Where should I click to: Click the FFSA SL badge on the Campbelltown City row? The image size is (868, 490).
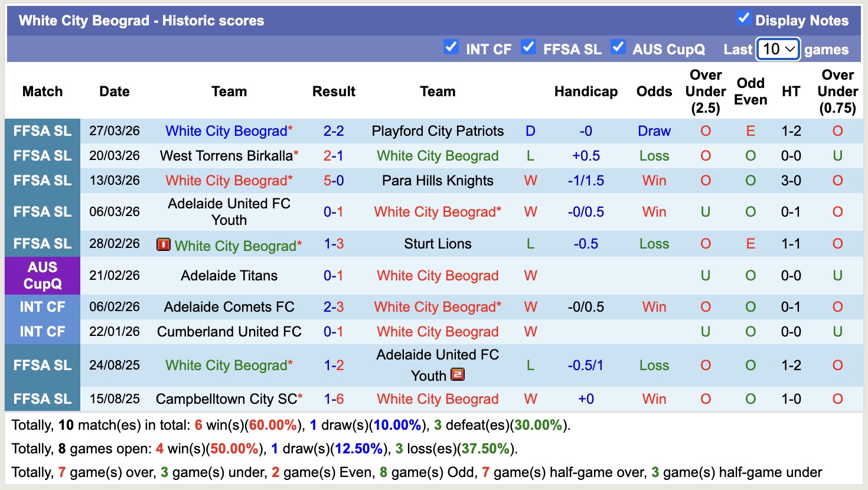pyautogui.click(x=42, y=398)
